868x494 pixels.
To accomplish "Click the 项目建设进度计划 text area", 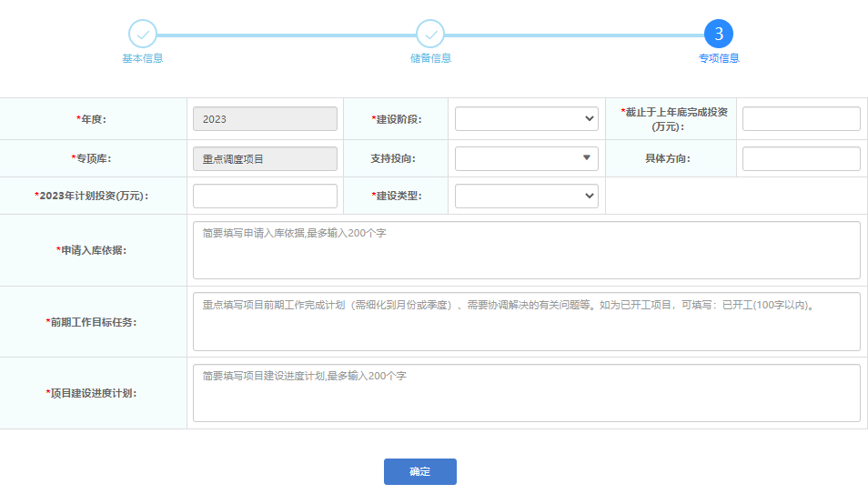I will 526,393.
